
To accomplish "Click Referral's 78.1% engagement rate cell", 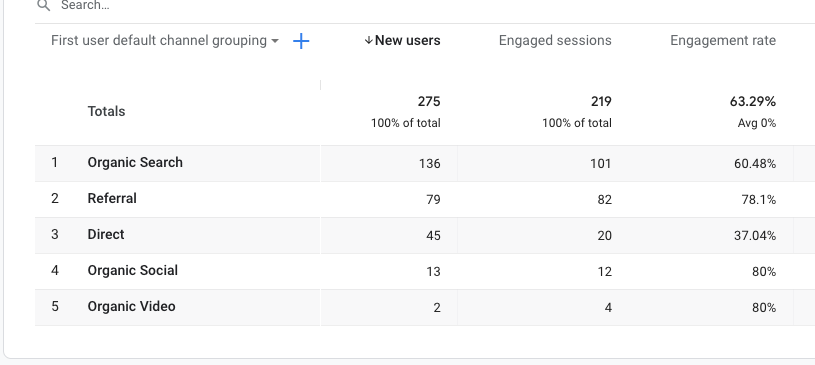I will [759, 200].
